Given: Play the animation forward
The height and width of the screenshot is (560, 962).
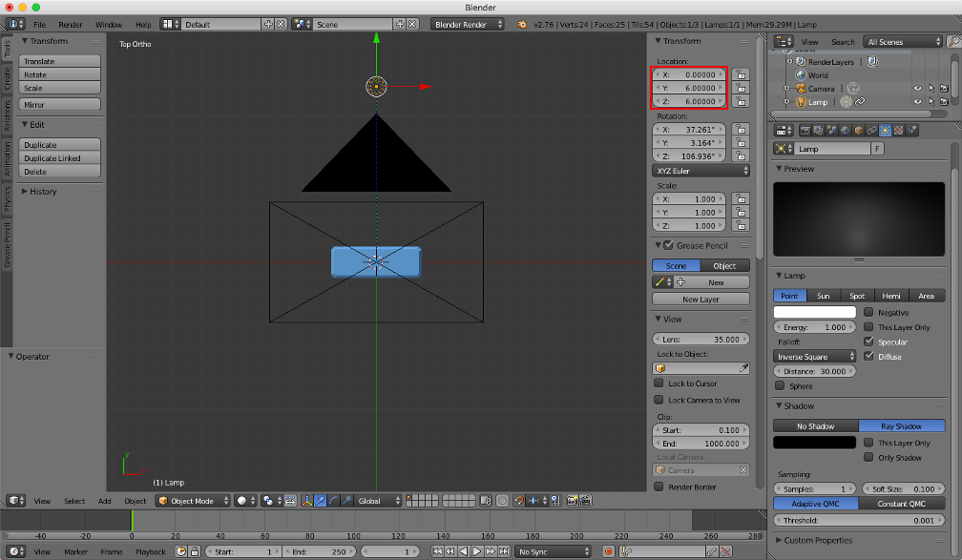Looking at the screenshot, I should (477, 552).
